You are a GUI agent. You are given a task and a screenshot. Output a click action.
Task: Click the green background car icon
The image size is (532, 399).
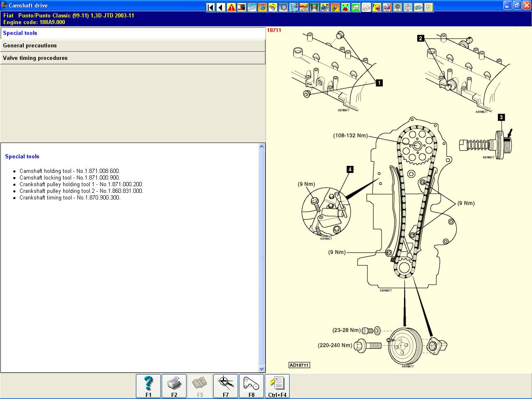356,7
